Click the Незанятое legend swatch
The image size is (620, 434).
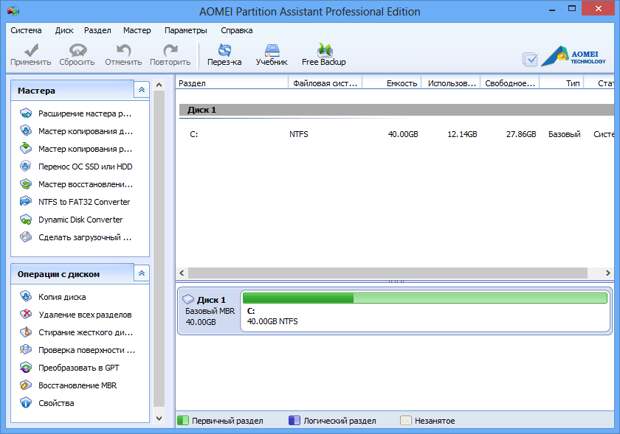[x=406, y=420]
